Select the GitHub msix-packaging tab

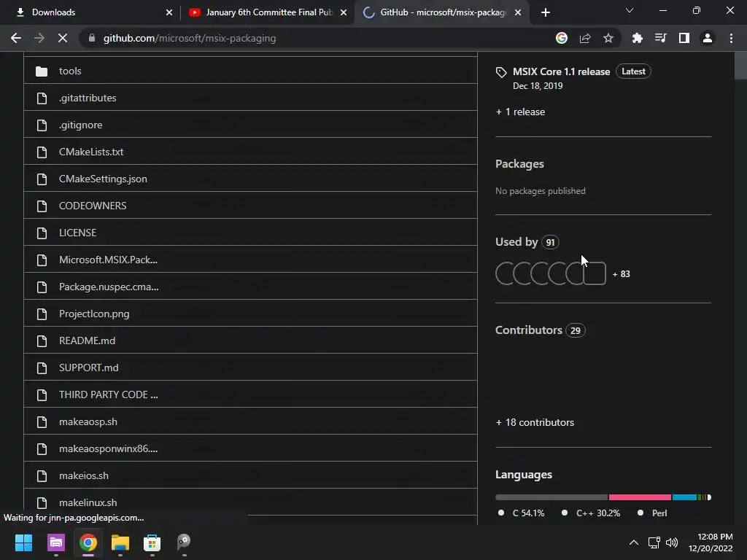(x=441, y=12)
